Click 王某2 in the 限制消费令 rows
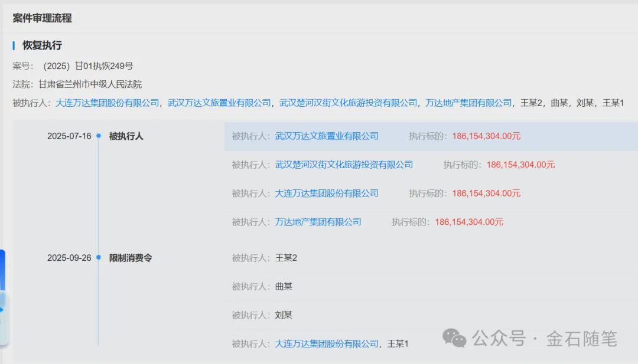Screen dimensions: 638x364 click(x=286, y=258)
